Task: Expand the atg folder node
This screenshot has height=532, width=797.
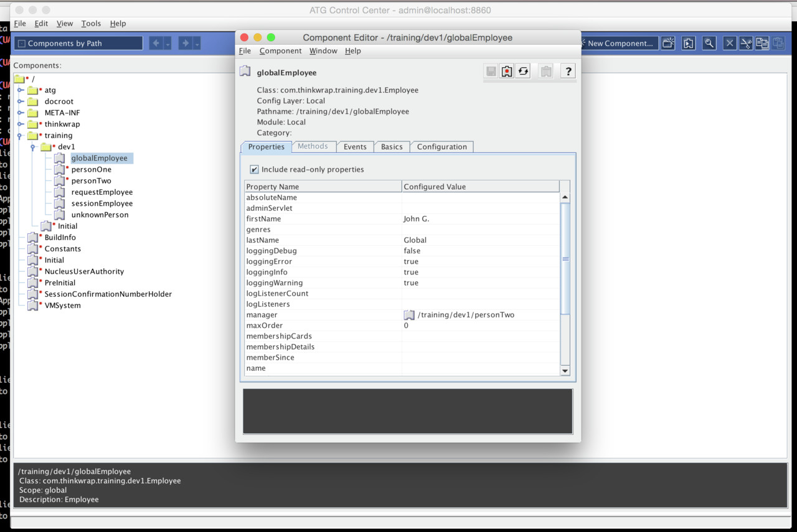Action: [x=20, y=90]
